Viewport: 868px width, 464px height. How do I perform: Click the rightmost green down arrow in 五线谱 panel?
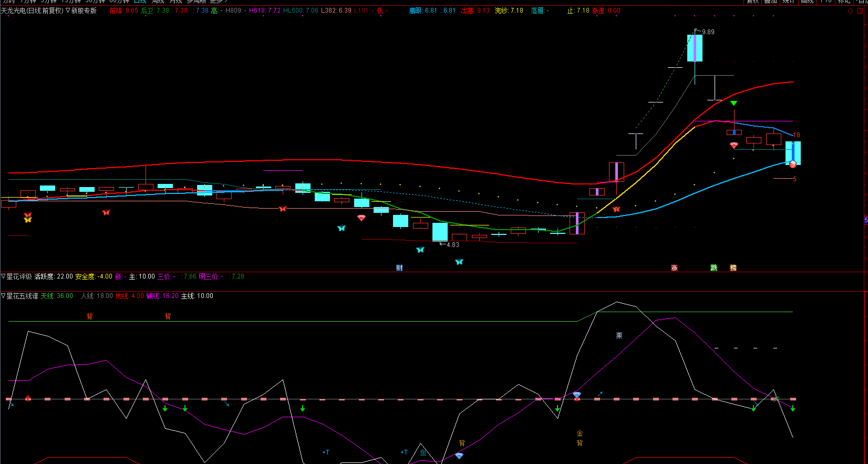(793, 408)
